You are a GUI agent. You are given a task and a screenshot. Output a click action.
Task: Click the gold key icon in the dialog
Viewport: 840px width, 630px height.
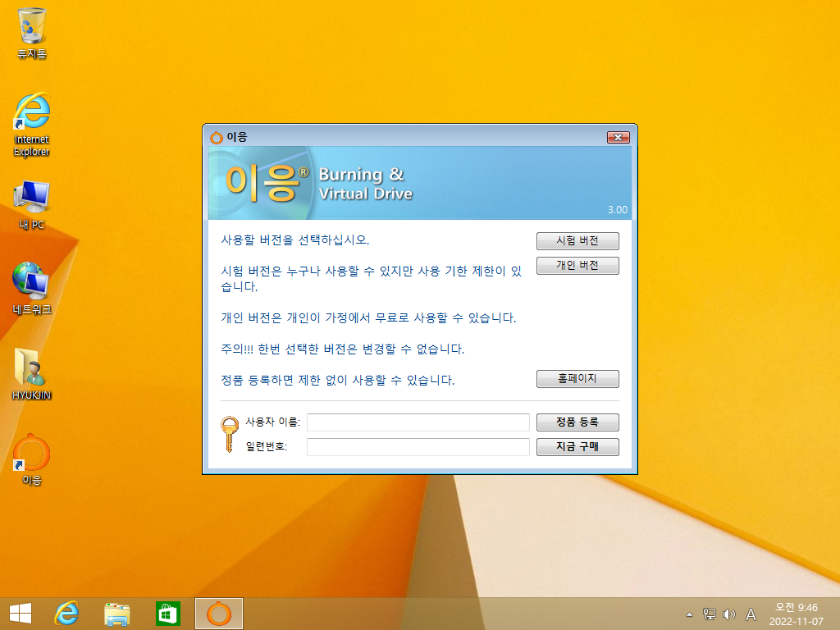(230, 434)
